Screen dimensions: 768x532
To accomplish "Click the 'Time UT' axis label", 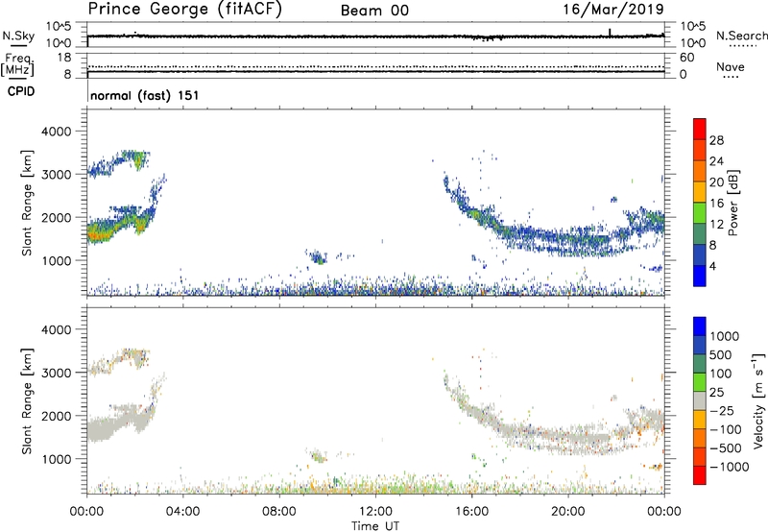I will [x=375, y=526].
